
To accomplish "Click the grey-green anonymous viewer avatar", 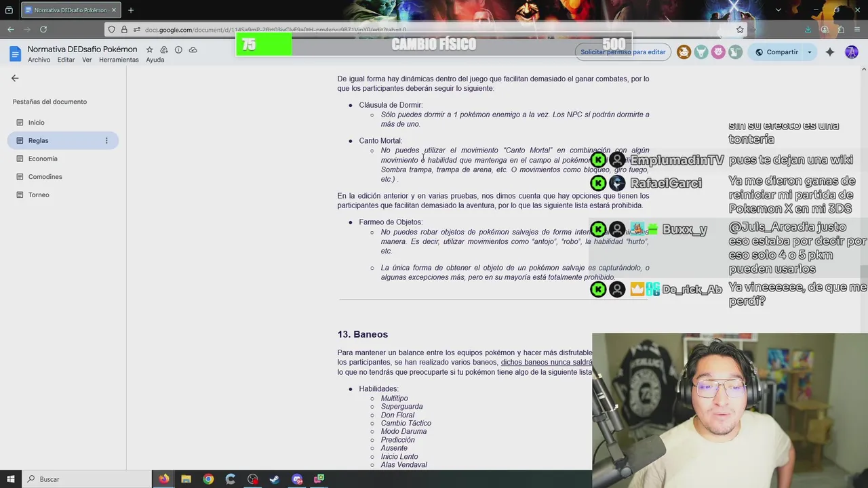I will tap(735, 52).
